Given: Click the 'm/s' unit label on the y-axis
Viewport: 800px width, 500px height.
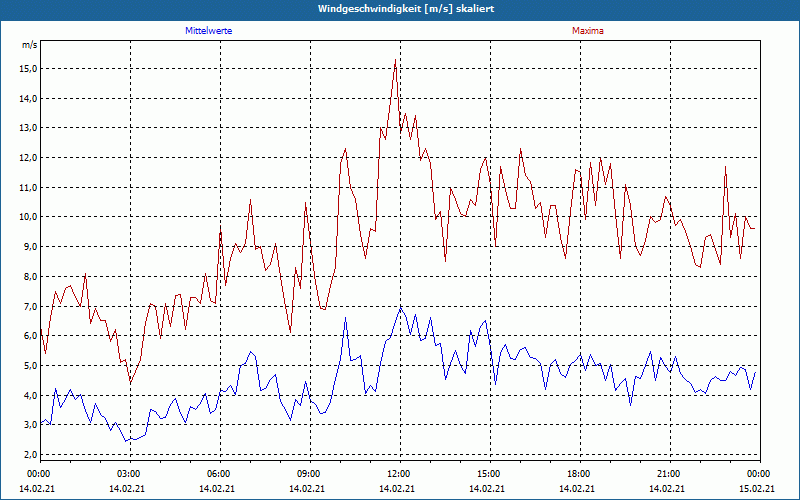Looking at the screenshot, I should click(x=30, y=45).
